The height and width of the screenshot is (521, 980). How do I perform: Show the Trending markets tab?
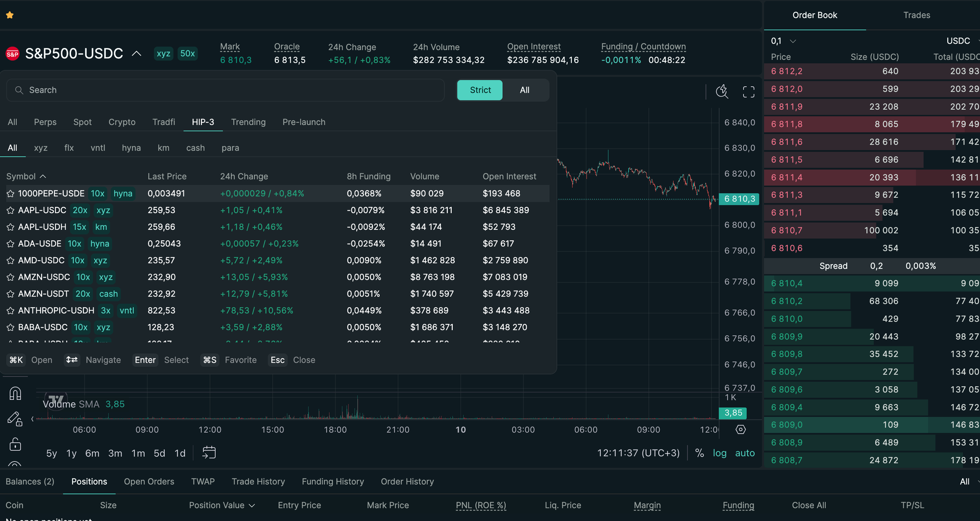click(x=248, y=122)
